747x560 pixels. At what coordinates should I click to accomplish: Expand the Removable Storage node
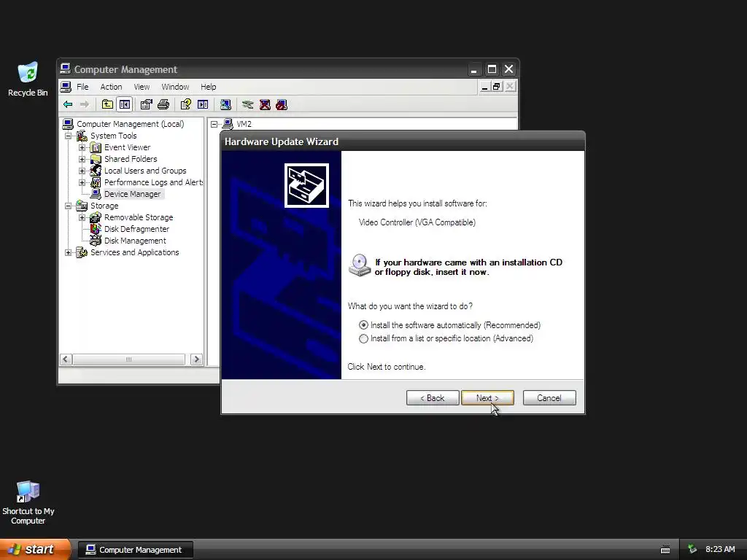click(82, 217)
